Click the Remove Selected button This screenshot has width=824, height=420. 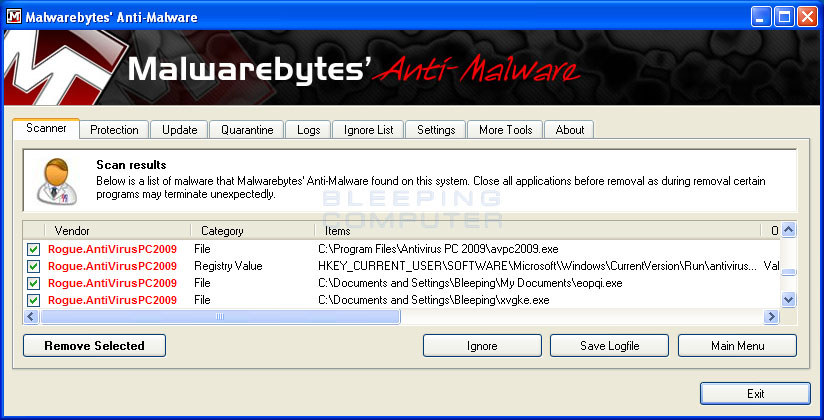click(94, 345)
